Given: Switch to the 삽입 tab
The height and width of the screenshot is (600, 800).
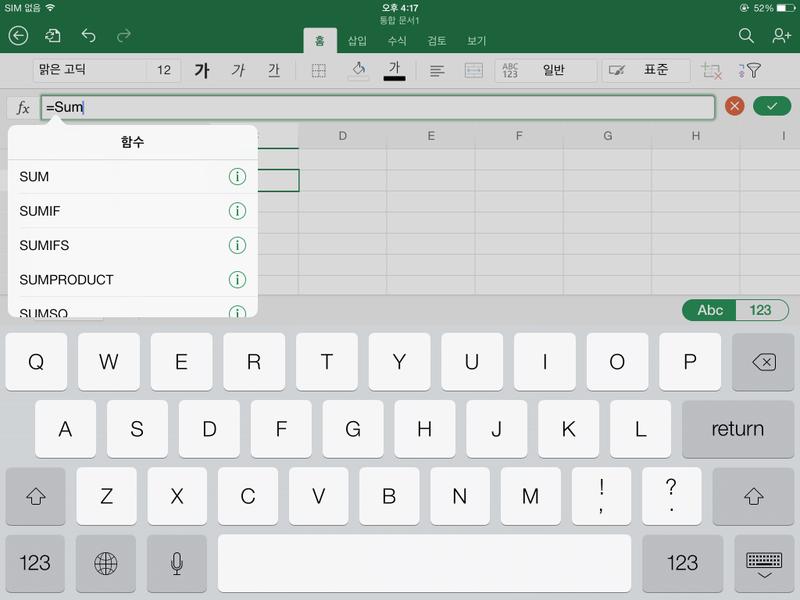Looking at the screenshot, I should coord(357,41).
